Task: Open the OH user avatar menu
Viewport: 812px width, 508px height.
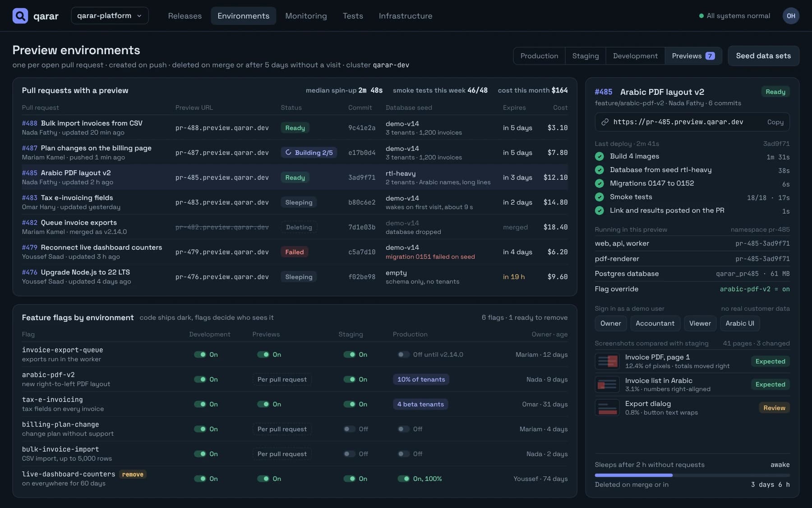Action: coord(791,16)
